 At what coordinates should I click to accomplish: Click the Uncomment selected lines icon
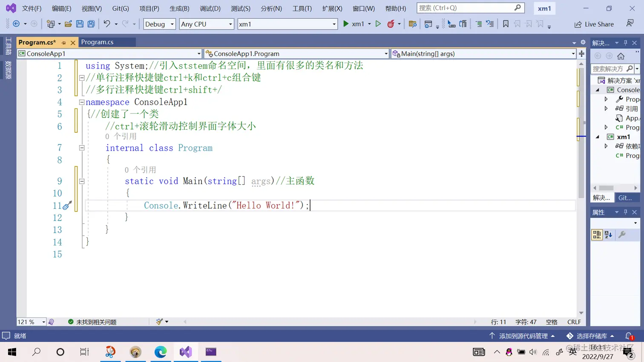[490, 24]
